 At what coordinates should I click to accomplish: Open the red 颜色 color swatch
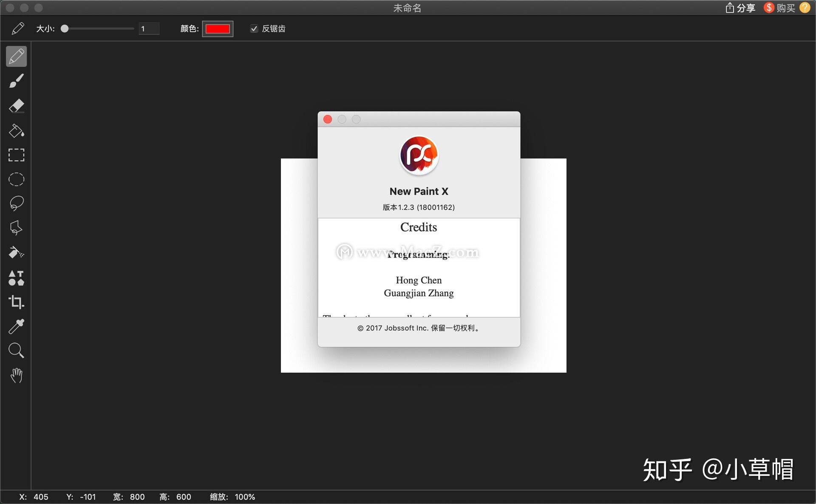pyautogui.click(x=218, y=28)
